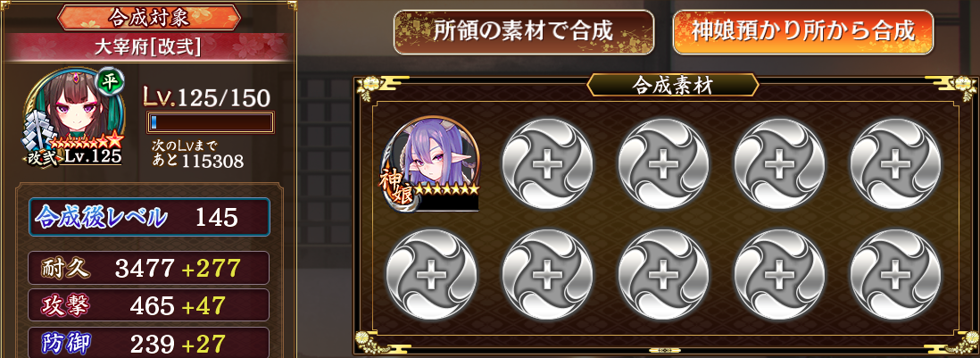
Task: Add material to fourth slot in top row
Action: (779, 163)
